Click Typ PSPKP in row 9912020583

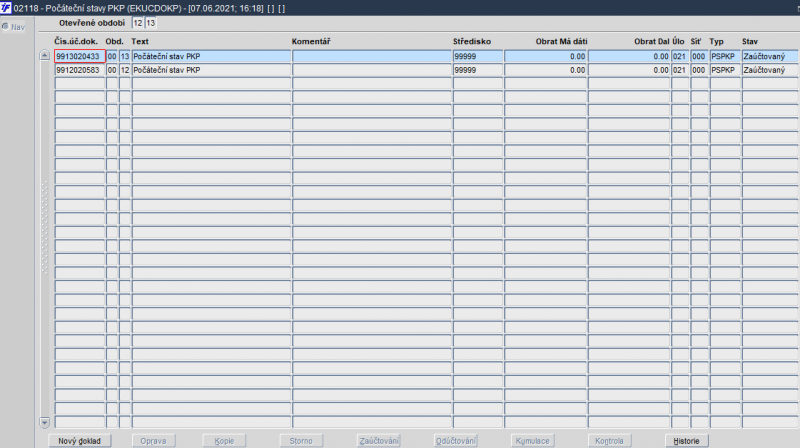pyautogui.click(x=725, y=70)
